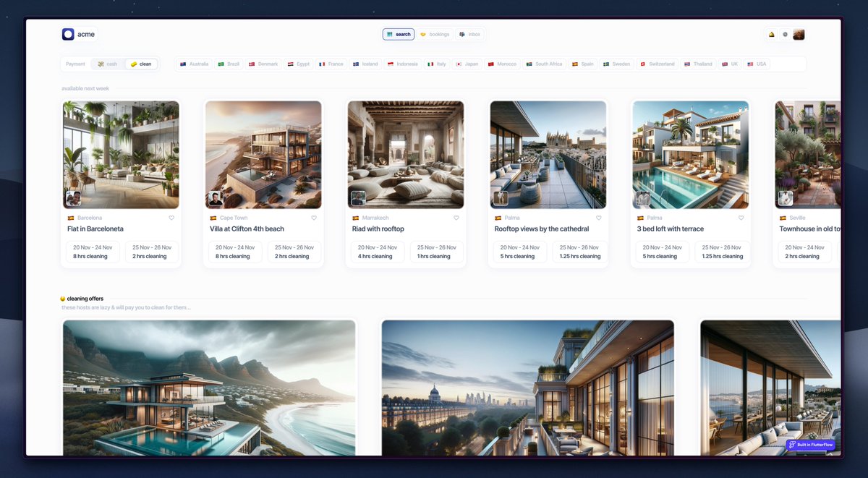Pick 1.25 hrs cleaning slot for Rooftop views cathedral
Viewport: 868px width, 478px height.
pyautogui.click(x=579, y=252)
